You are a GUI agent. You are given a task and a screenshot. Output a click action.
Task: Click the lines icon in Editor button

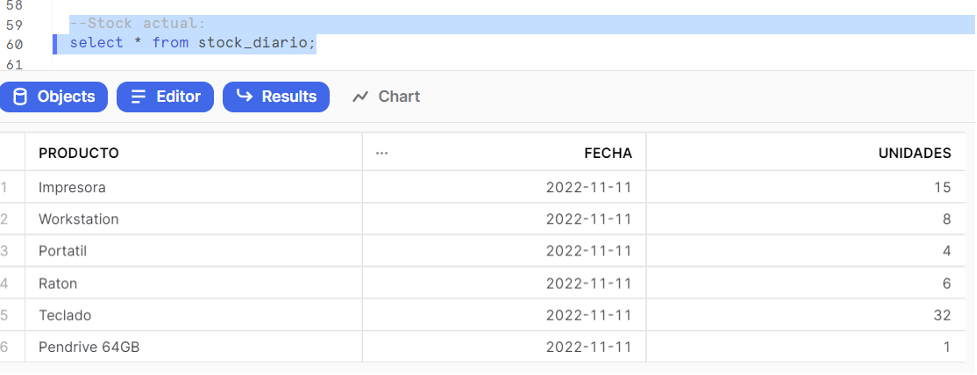point(138,97)
